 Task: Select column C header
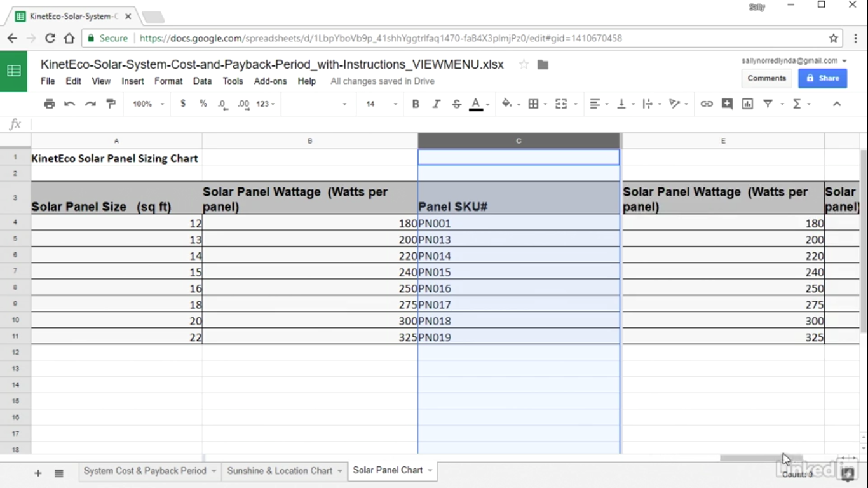(519, 141)
